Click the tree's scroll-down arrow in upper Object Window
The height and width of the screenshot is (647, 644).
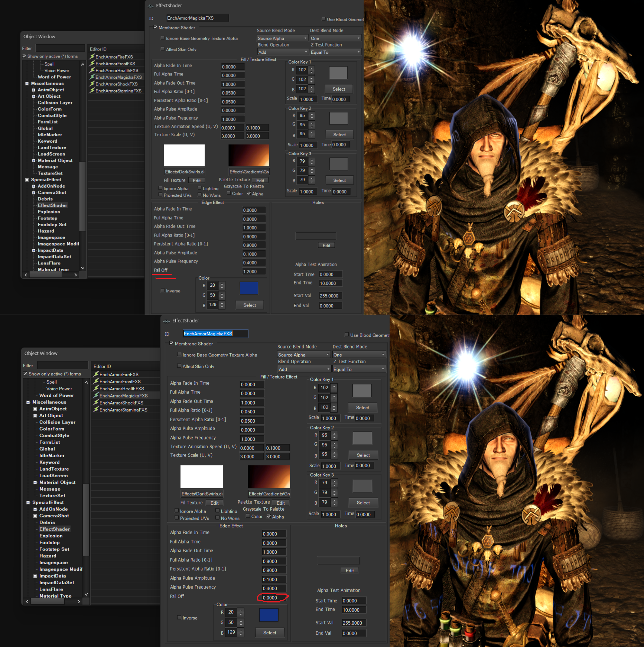(x=83, y=268)
